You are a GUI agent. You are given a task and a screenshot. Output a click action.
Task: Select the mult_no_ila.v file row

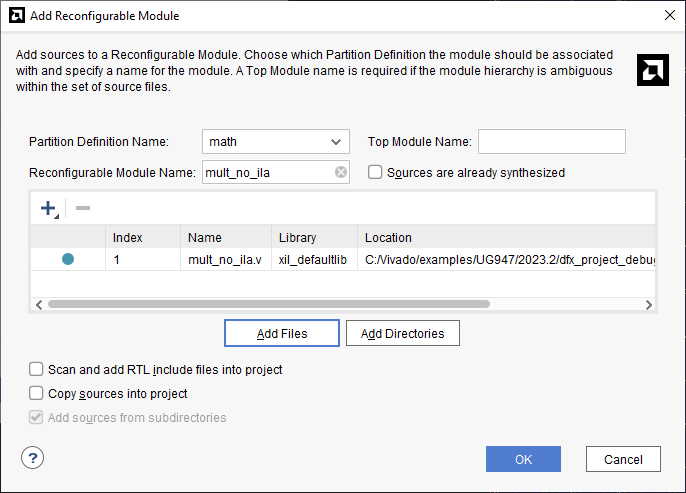pos(224,259)
